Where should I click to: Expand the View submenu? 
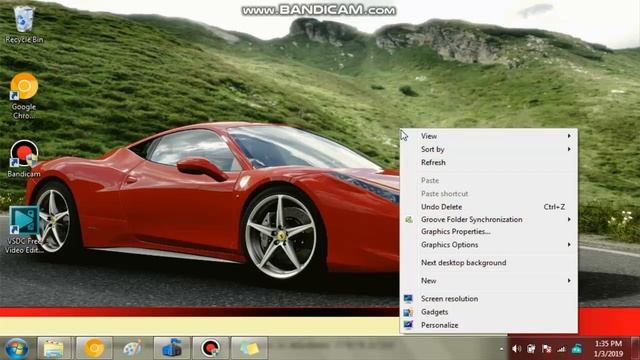[x=489, y=136]
